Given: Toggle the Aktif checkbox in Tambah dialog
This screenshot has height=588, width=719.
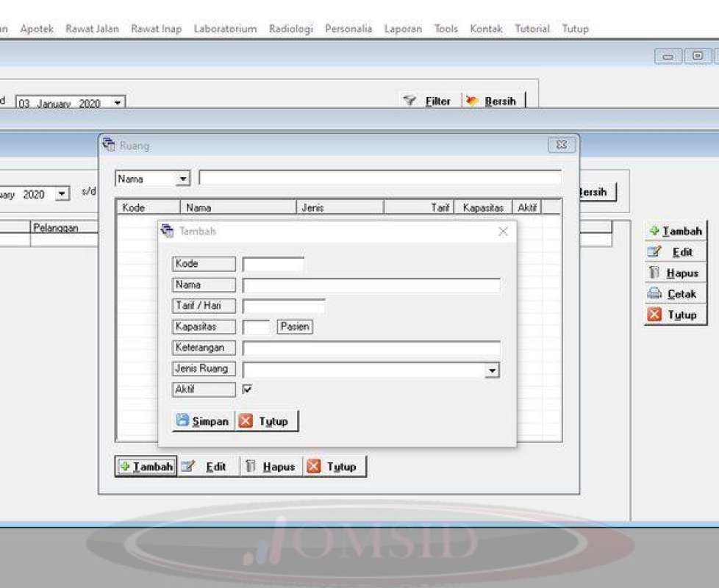Looking at the screenshot, I should 248,390.
